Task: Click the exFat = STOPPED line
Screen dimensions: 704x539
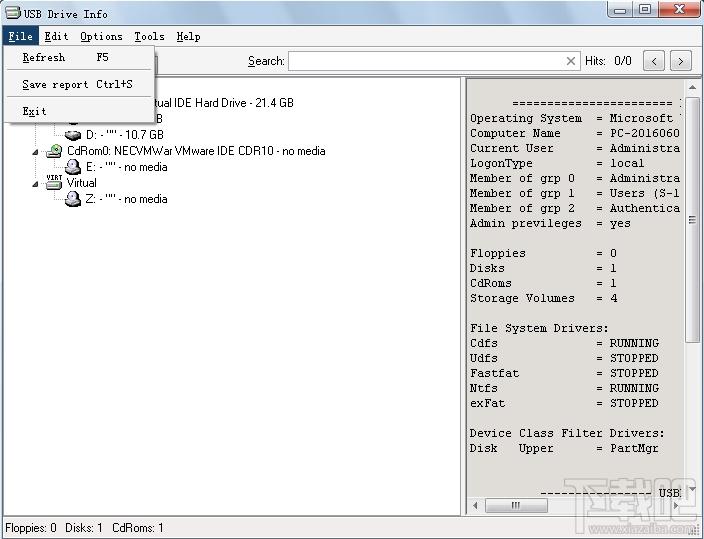Action: [564, 403]
